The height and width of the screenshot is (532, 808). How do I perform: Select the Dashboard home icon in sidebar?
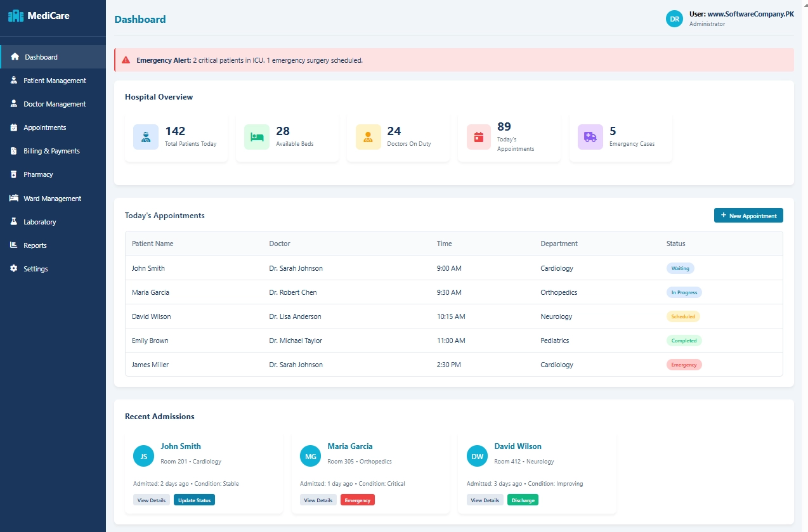pyautogui.click(x=13, y=56)
